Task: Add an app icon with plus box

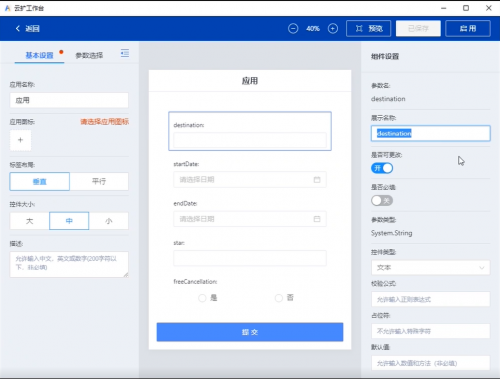Action: coord(20,140)
